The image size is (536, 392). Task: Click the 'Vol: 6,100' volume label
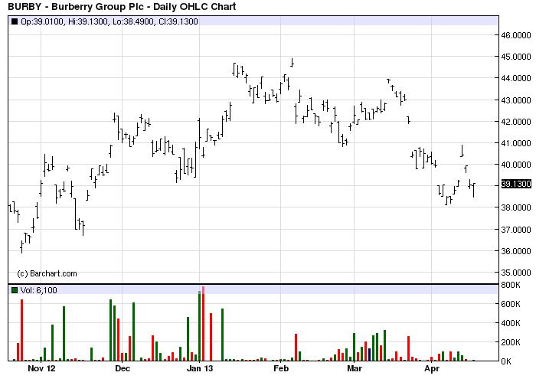click(38, 290)
